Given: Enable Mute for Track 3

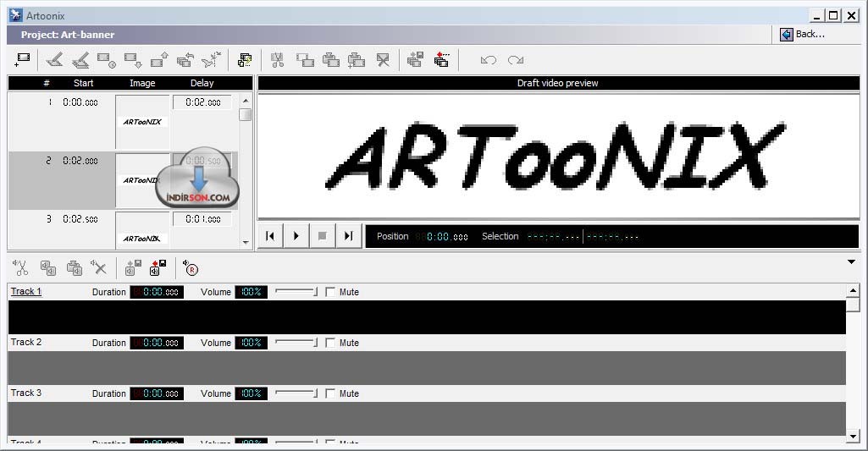Looking at the screenshot, I should tap(330, 394).
